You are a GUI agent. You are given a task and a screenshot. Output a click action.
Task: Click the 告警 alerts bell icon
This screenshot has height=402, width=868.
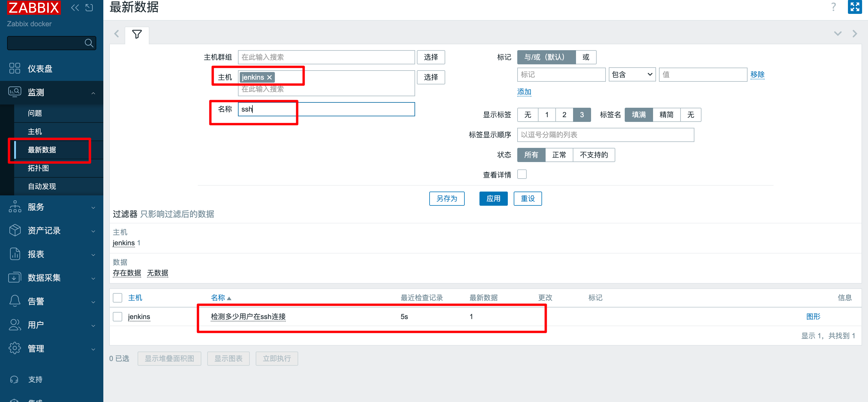click(15, 301)
